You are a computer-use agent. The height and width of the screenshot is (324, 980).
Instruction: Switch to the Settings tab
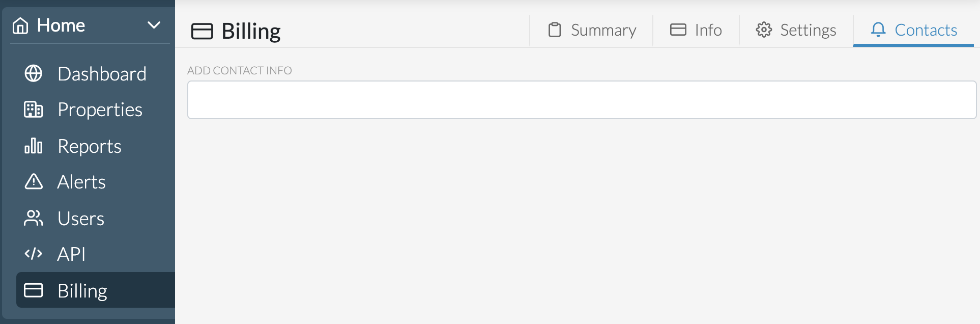click(808, 30)
